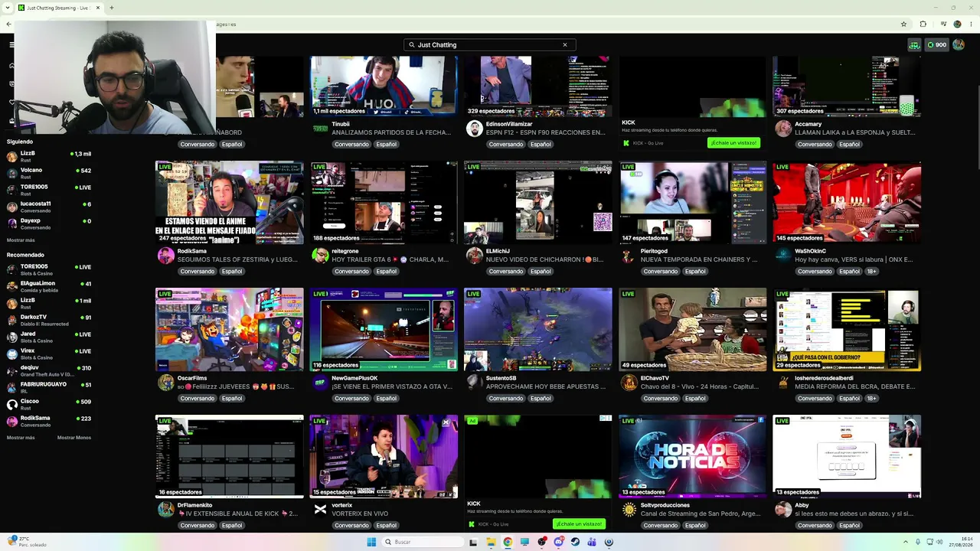Viewport: 980px width, 551px height.
Task: Click Ciscoo's avatar in sidebar
Action: click(x=12, y=405)
